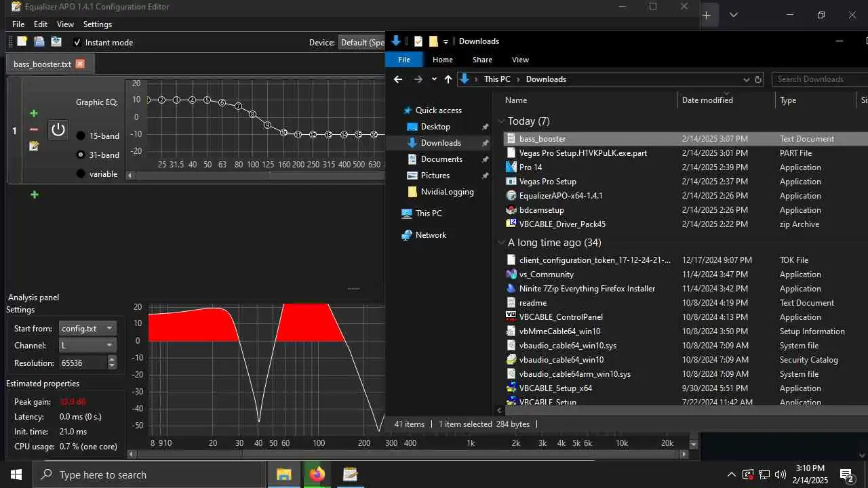Viewport: 868px width, 488px height.
Task: Open the Share ribbon tab in Explorer
Action: coord(482,60)
